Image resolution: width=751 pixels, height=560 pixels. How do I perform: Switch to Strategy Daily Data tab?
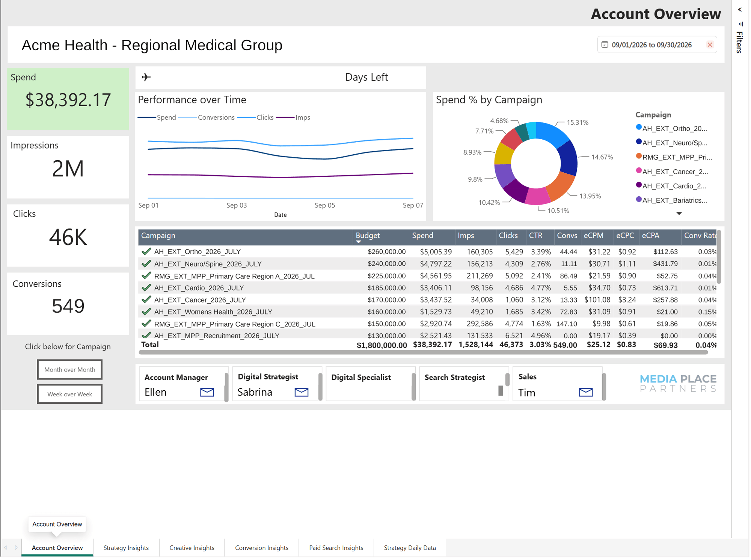point(410,548)
